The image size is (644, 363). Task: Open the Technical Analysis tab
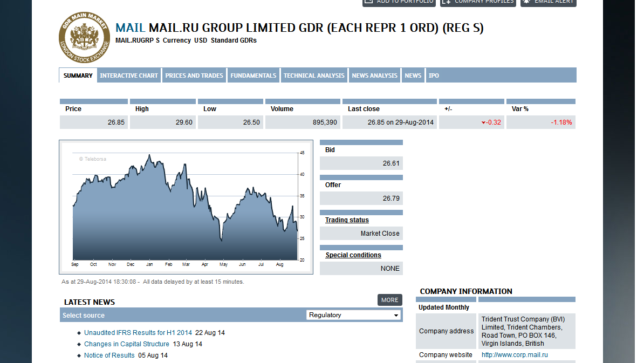point(314,76)
